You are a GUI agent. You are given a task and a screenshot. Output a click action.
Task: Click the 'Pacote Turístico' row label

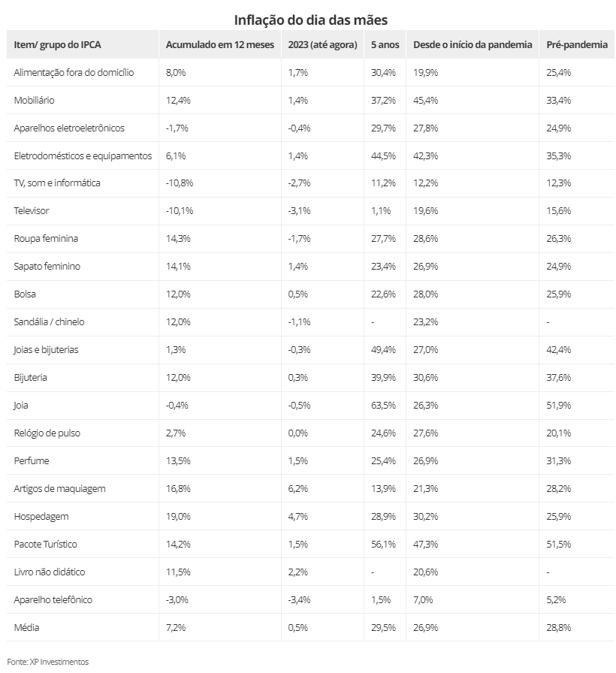(x=46, y=545)
